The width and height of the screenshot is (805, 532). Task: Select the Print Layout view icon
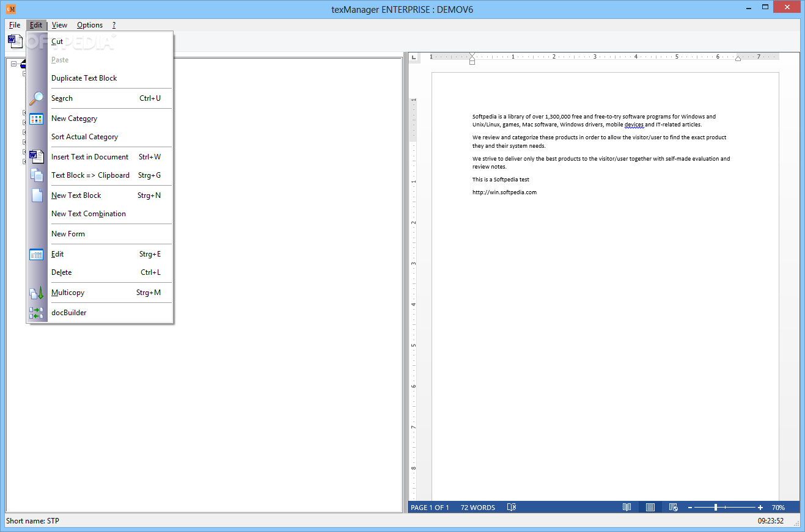[x=650, y=508]
